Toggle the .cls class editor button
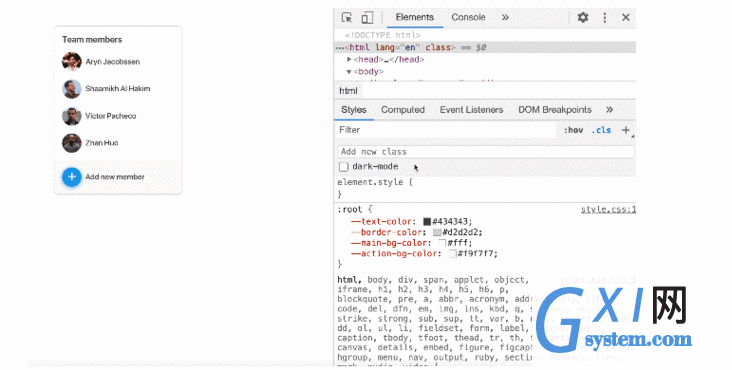Viewport: 732px width, 370px height. (601, 130)
